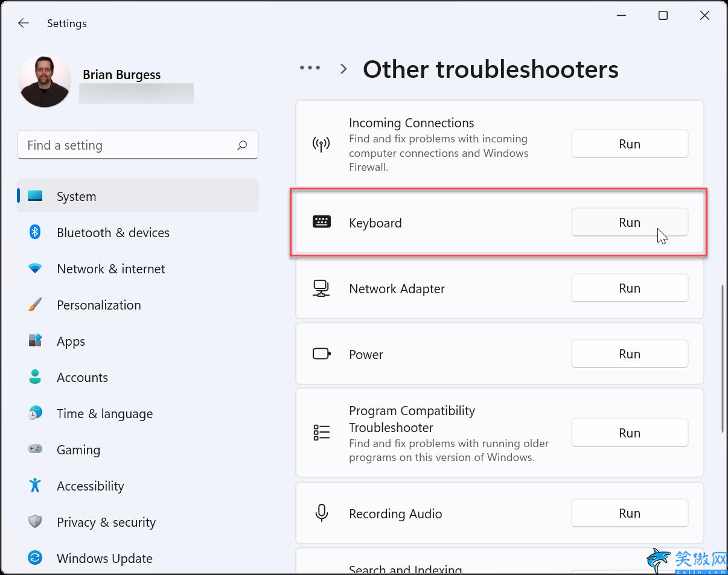728x575 pixels.
Task: Open Network & internet Wi-Fi icon
Action: tap(35, 268)
